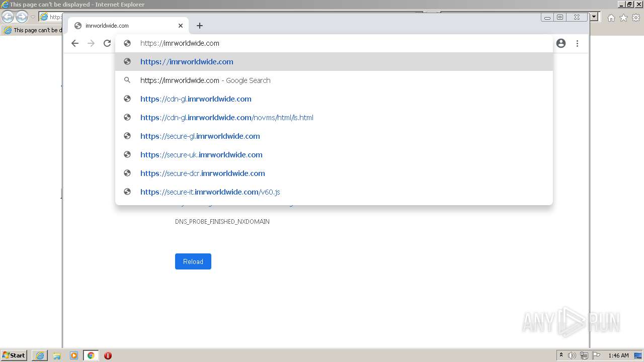The width and height of the screenshot is (644, 362).
Task: Open the action center flag icon
Action: click(596, 355)
